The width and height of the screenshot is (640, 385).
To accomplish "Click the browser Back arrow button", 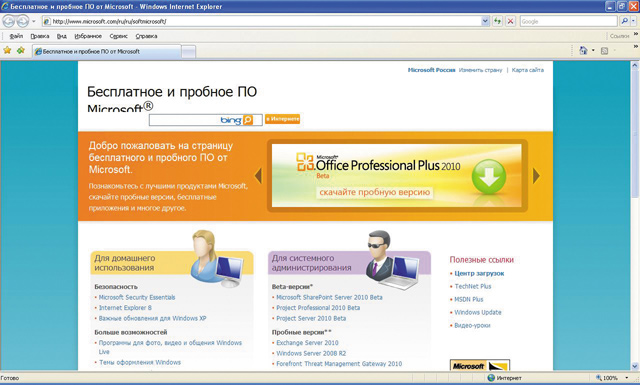I will click(x=9, y=21).
